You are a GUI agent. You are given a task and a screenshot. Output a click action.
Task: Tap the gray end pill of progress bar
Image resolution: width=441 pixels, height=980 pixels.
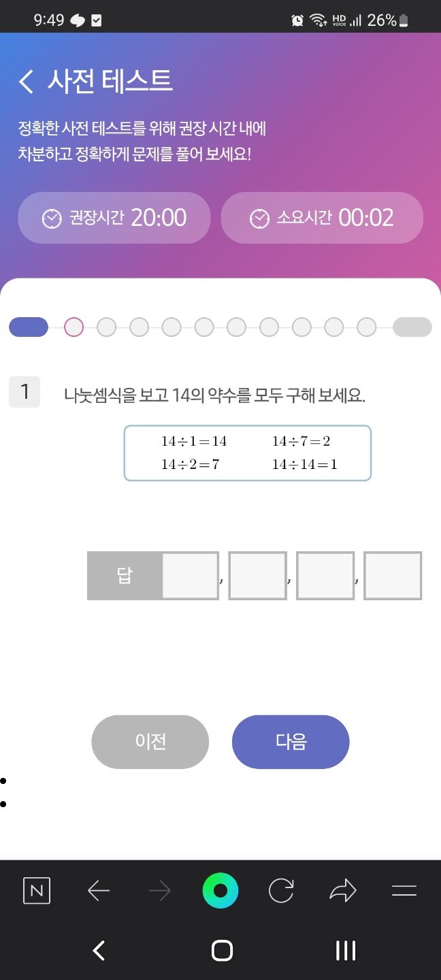412,327
